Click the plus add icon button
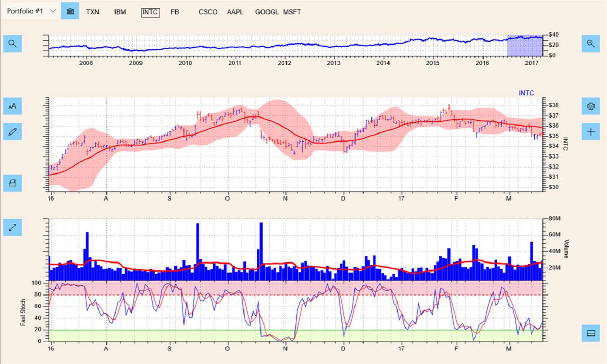 [x=591, y=132]
